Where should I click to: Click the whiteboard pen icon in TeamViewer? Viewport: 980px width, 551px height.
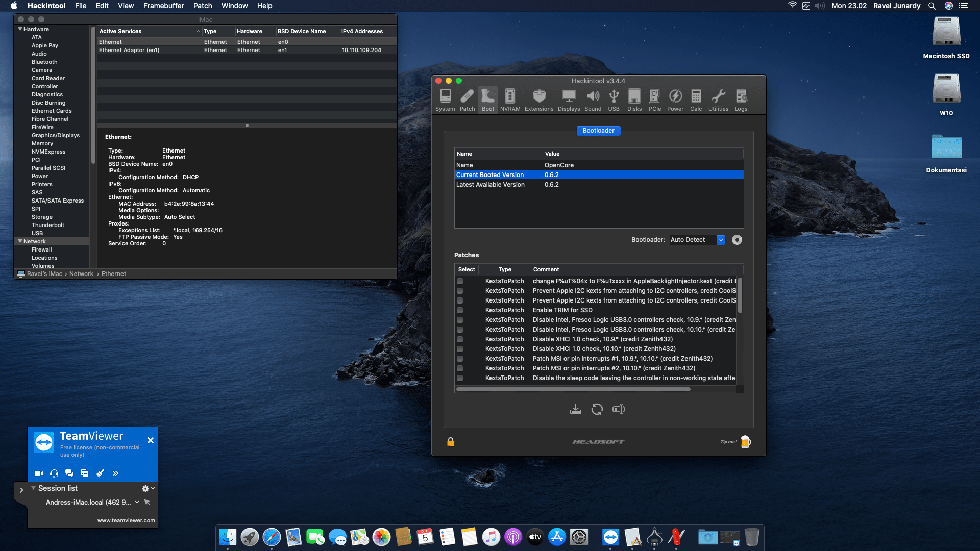coord(101,473)
